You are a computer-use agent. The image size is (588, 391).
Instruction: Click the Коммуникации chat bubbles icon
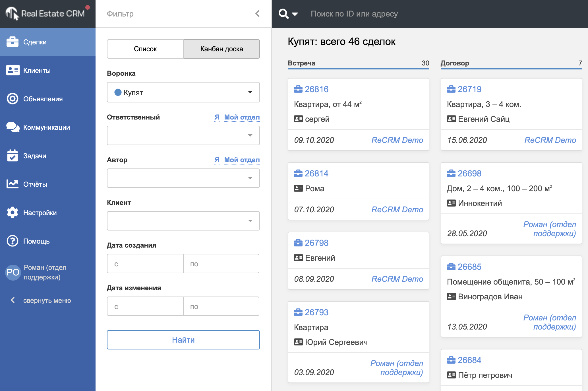13,127
